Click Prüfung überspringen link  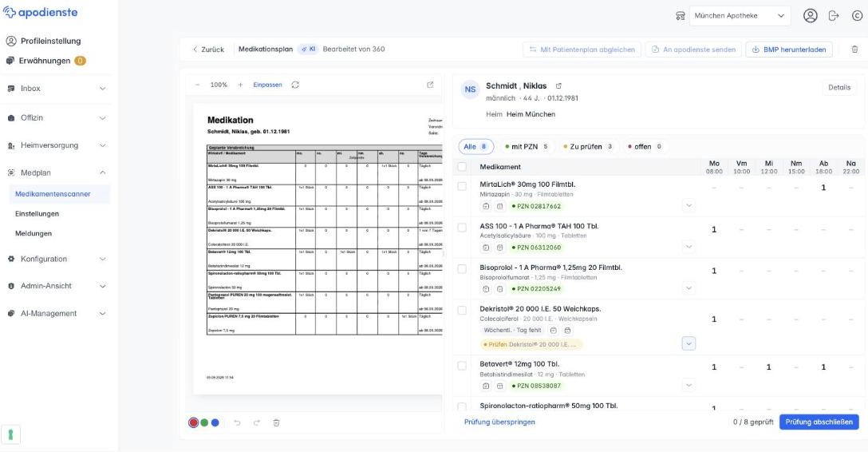tap(499, 422)
